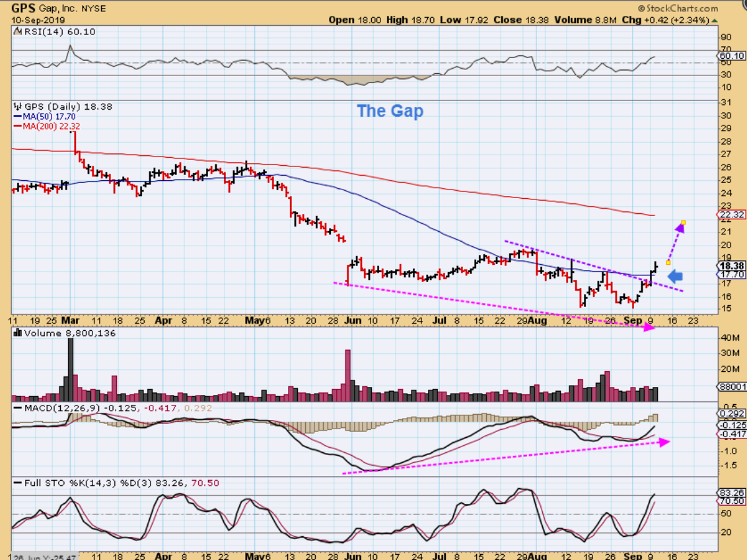This screenshot has width=747, height=560.
Task: Click the tallest black volume bar in early March
Action: [x=71, y=370]
